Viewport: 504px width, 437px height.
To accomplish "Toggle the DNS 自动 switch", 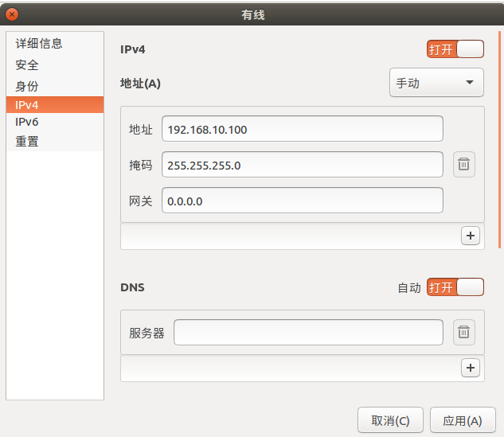I will 455,287.
